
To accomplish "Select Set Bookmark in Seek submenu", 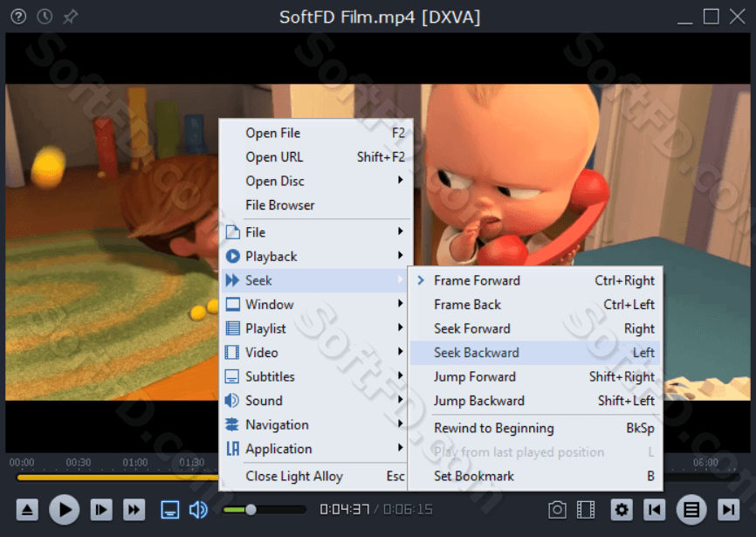I will coord(535,476).
